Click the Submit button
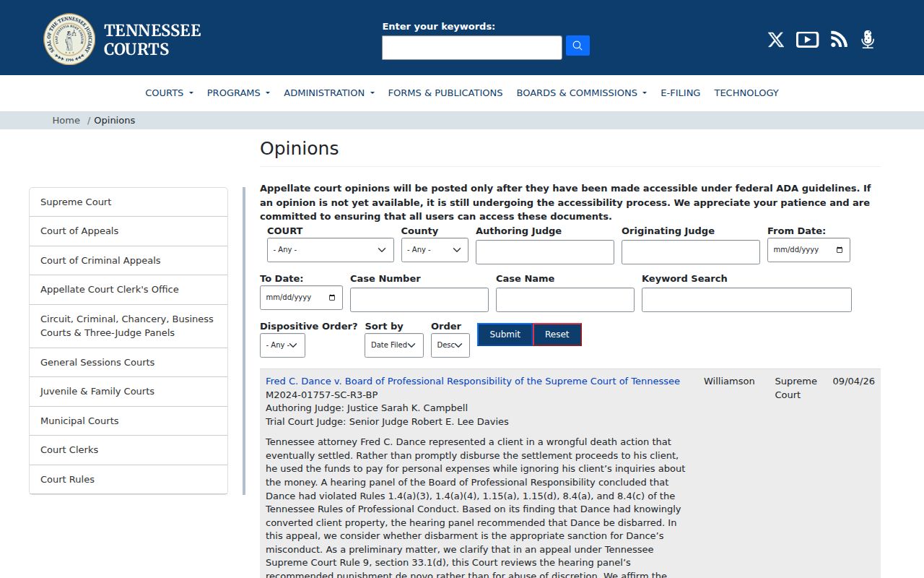924x578 pixels. point(505,335)
